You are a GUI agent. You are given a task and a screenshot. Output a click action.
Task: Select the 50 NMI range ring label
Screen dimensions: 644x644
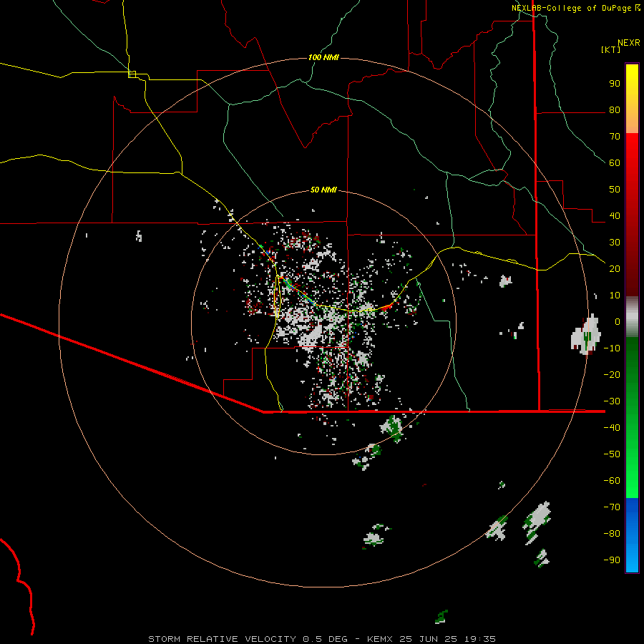click(323, 190)
